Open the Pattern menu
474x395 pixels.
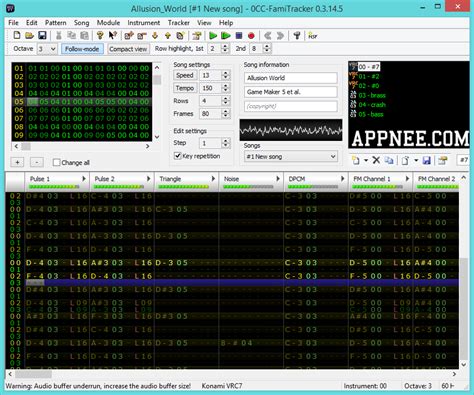coord(56,23)
